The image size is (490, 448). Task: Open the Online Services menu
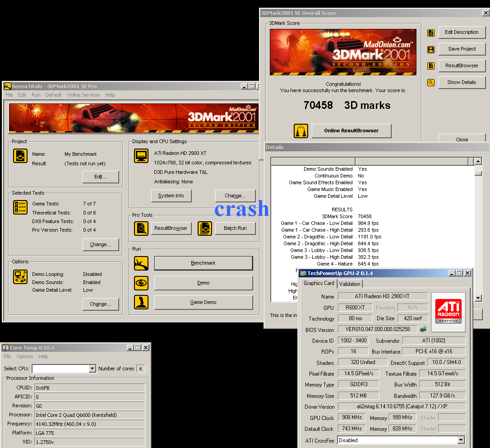83,95
